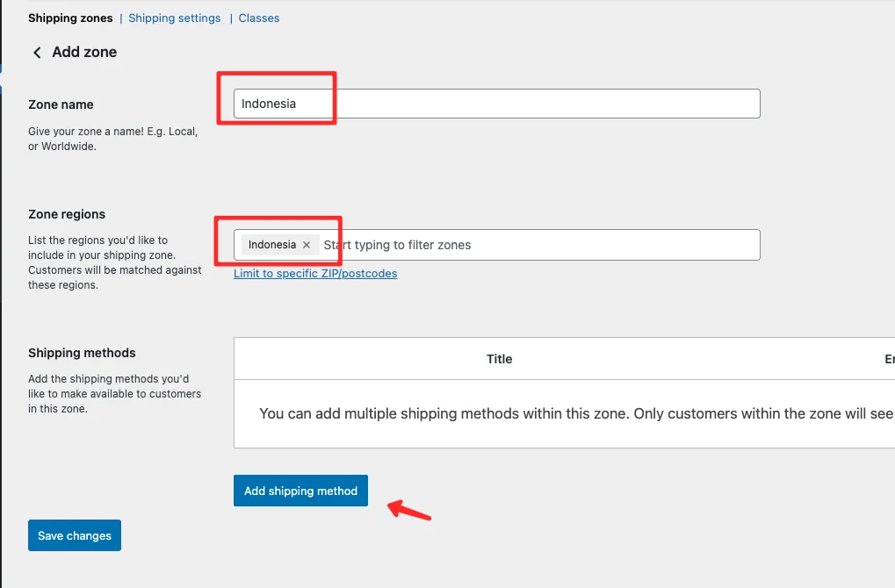Click the 'Give your zone a name' help text
Image resolution: width=895 pixels, height=588 pixels.
click(x=112, y=139)
